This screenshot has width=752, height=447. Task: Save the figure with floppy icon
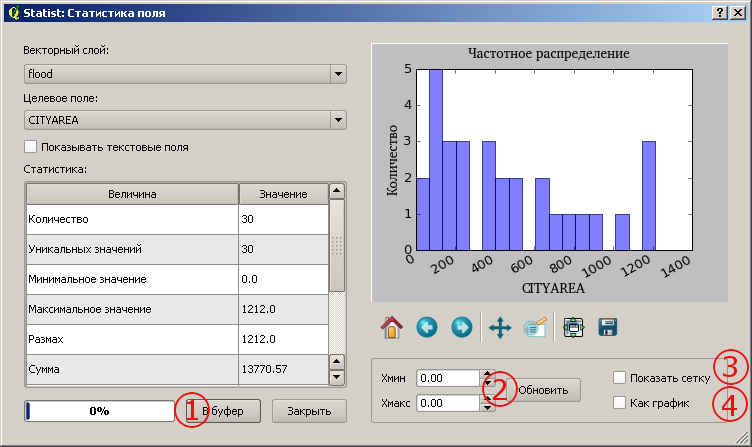(608, 328)
